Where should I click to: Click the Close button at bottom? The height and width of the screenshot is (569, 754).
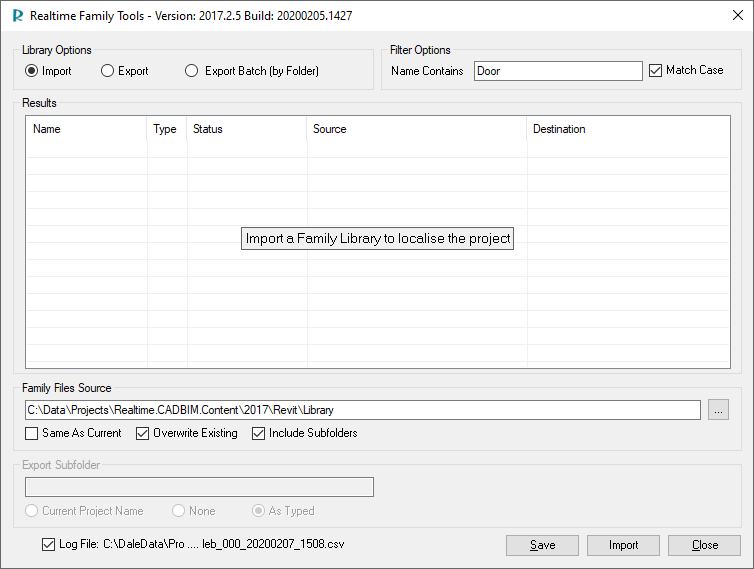pos(704,545)
